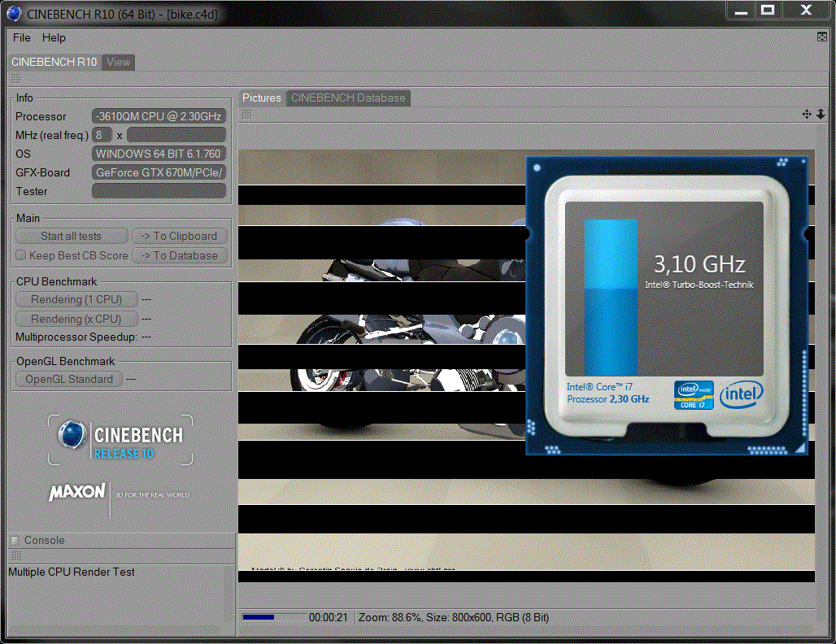Viewport: 836px width, 644px height.
Task: Enable Keep Best CB Score checkbox
Action: tap(21, 255)
